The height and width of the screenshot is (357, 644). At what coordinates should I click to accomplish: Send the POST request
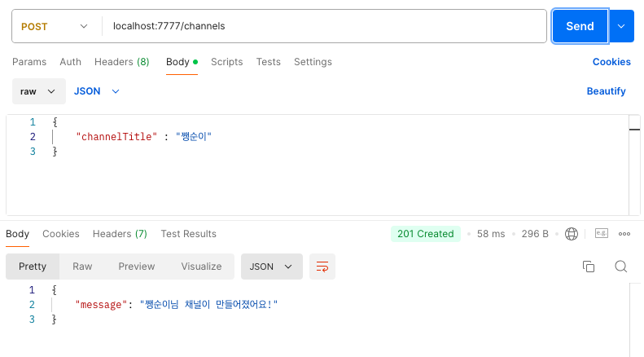[x=580, y=26]
